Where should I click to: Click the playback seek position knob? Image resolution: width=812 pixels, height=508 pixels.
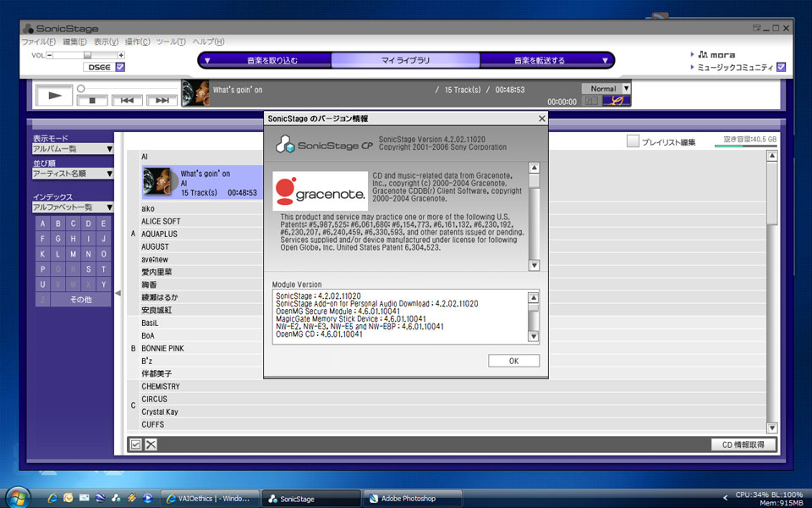pos(81,89)
